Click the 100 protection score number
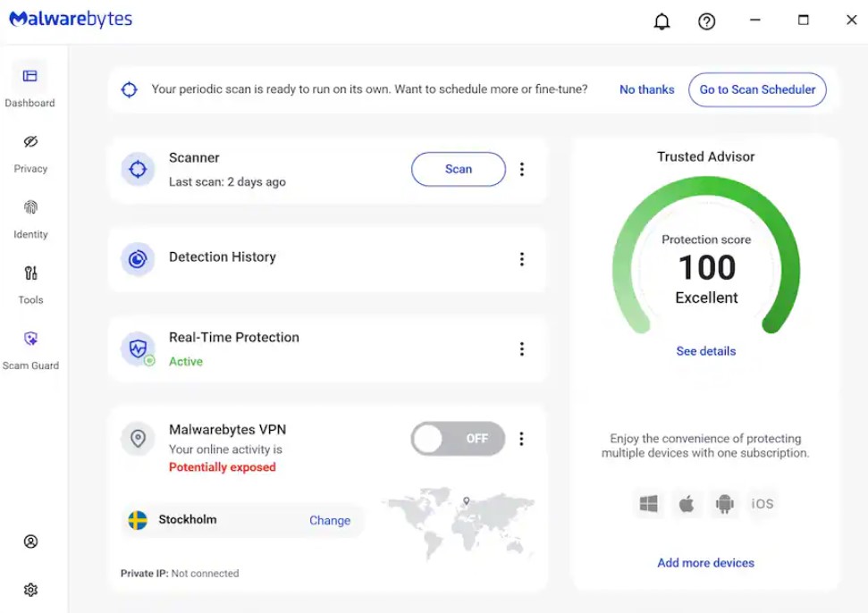This screenshot has width=868, height=613. tap(707, 268)
